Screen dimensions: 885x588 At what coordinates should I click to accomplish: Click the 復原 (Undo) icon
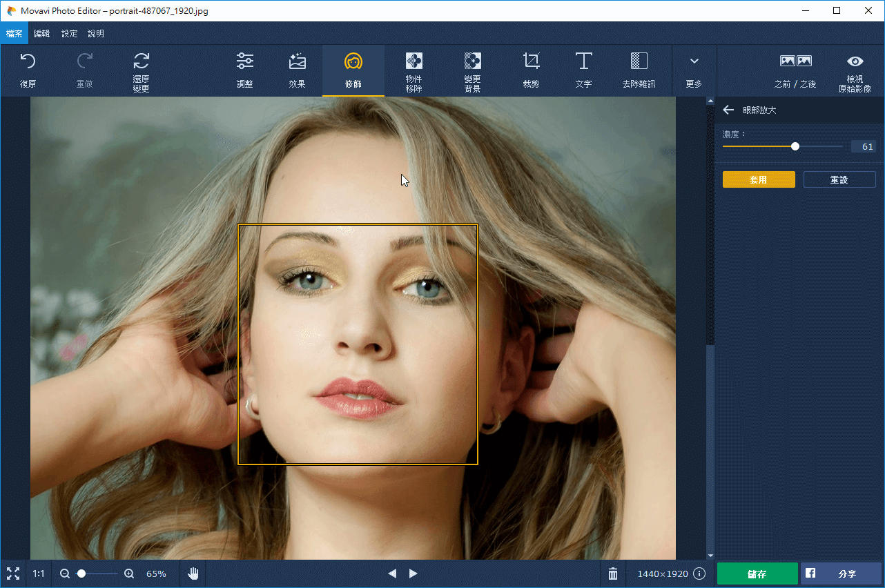[28, 70]
